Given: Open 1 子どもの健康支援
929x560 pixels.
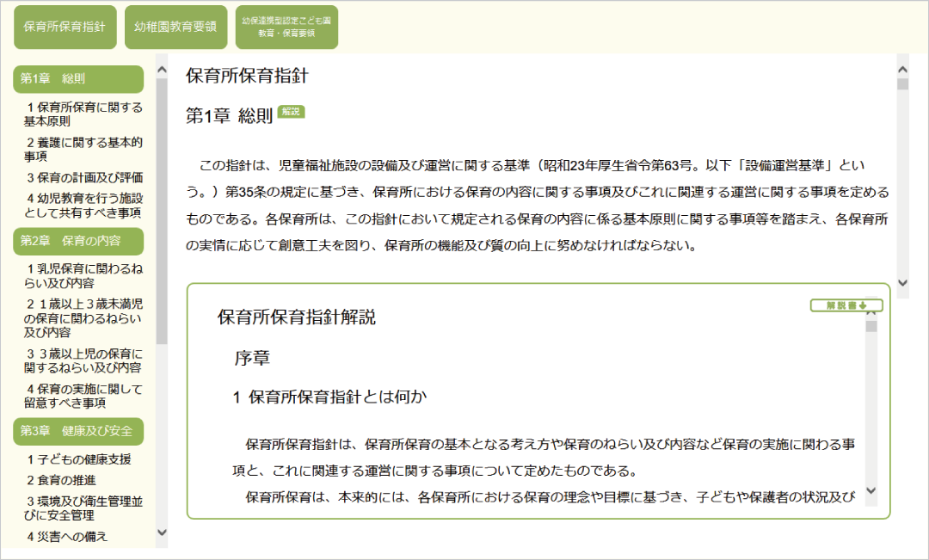Looking at the screenshot, I should coord(79,459).
